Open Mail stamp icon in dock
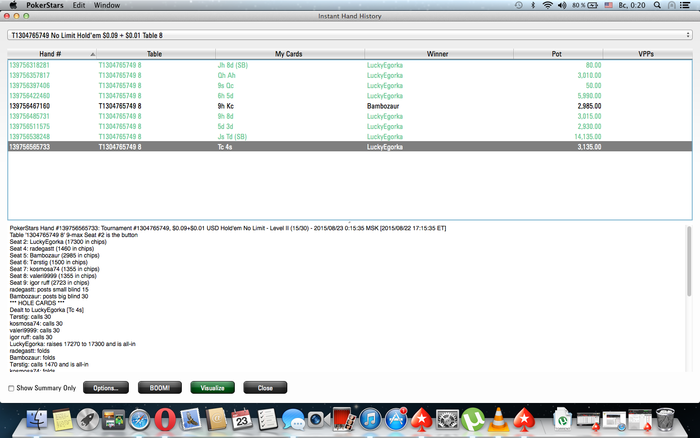 191,420
